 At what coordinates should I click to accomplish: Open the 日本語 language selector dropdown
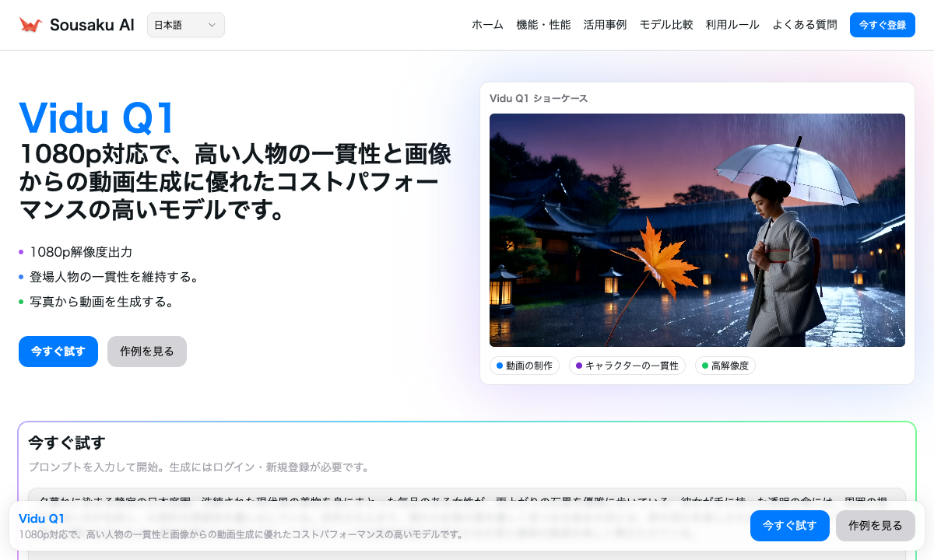coord(185,25)
